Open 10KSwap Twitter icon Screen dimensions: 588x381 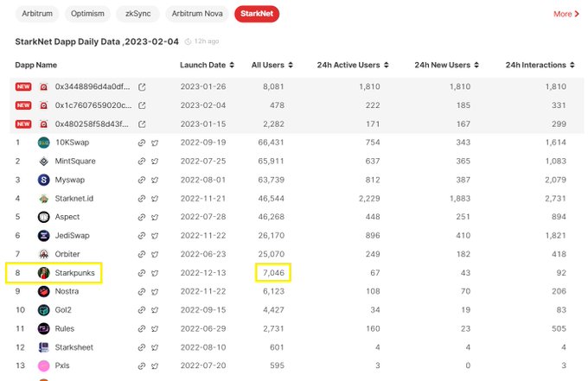coord(155,143)
